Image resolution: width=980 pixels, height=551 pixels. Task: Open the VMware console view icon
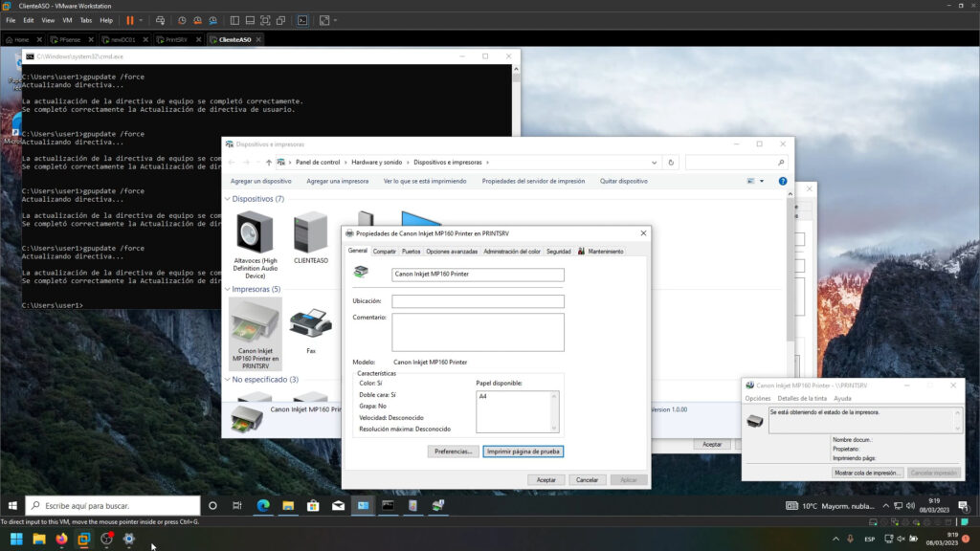[x=302, y=20]
